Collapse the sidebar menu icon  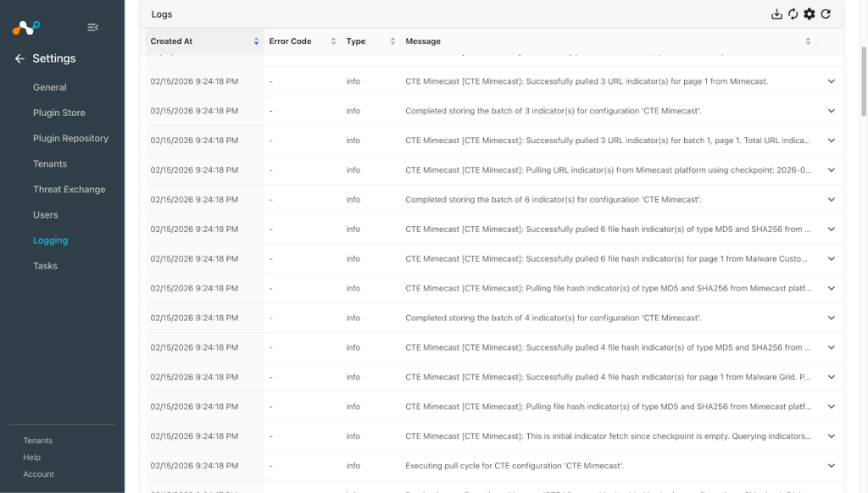[92, 27]
